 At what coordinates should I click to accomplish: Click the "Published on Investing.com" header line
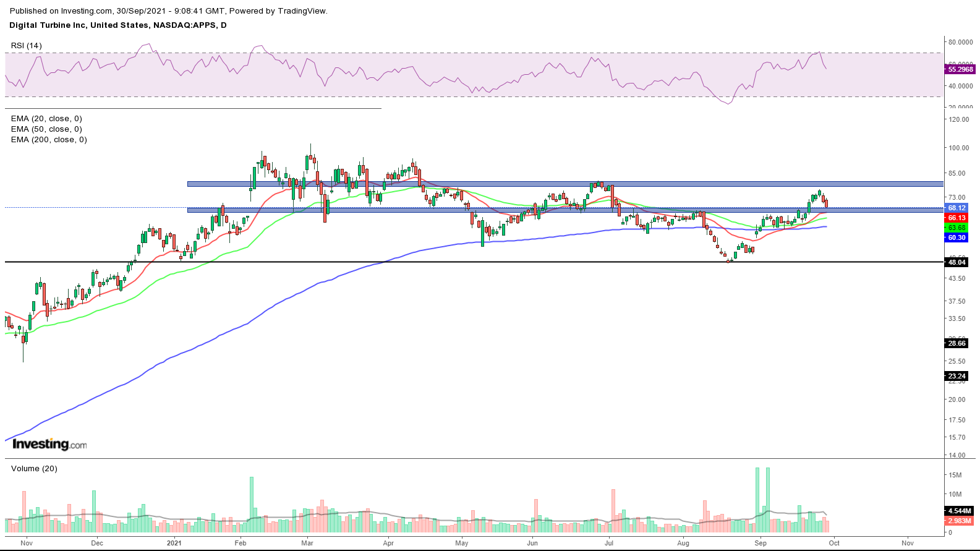click(x=169, y=11)
